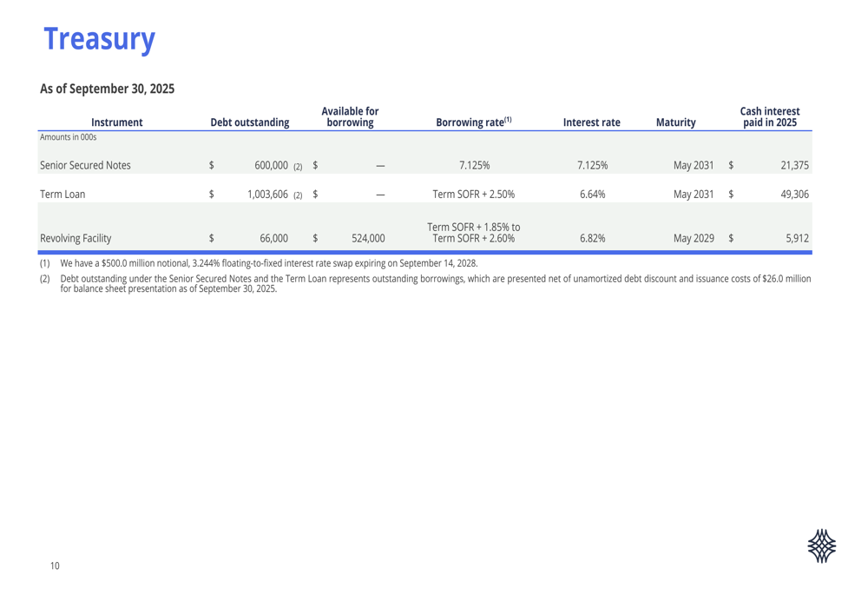This screenshot has height=595, width=868.
Task: Select the Term SOFR + 2.50% rate
Action: tap(473, 195)
